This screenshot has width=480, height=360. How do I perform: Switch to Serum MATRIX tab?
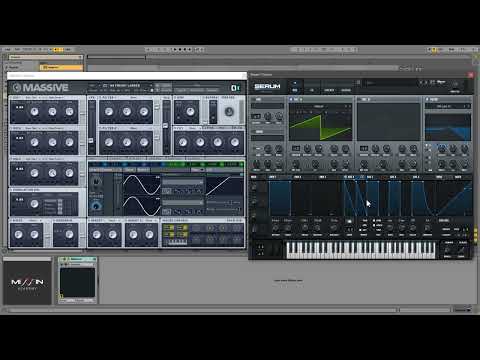point(329,90)
